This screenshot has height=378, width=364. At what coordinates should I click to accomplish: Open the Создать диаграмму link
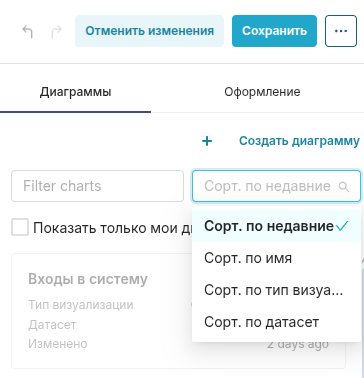(x=299, y=141)
